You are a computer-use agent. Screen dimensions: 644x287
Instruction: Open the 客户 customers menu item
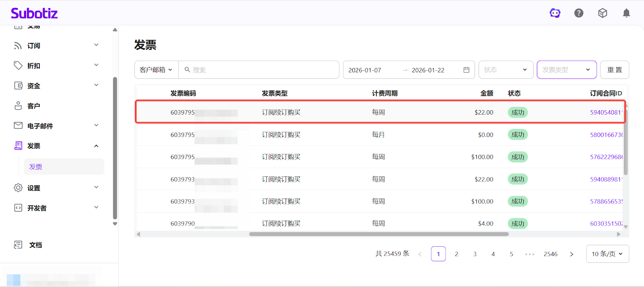34,106
